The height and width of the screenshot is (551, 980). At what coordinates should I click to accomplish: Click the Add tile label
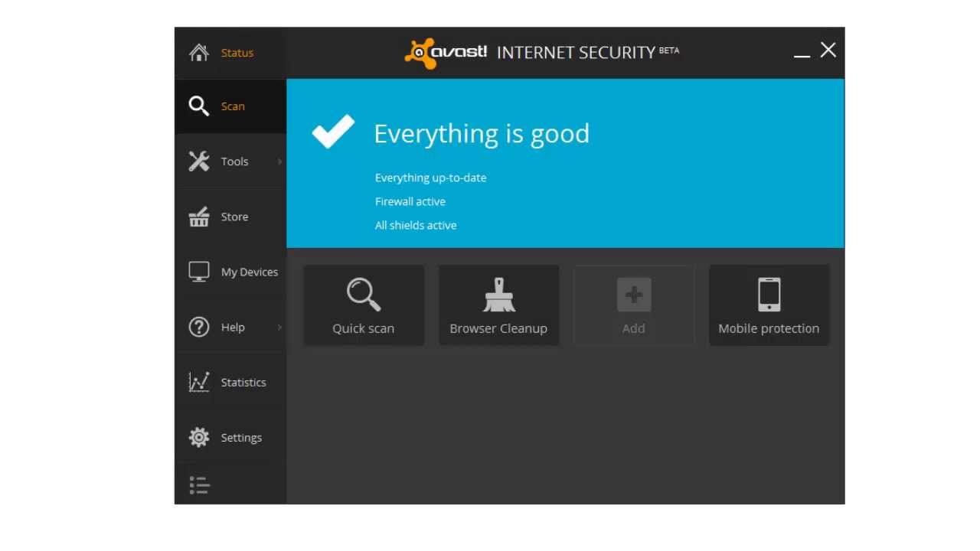click(x=634, y=328)
